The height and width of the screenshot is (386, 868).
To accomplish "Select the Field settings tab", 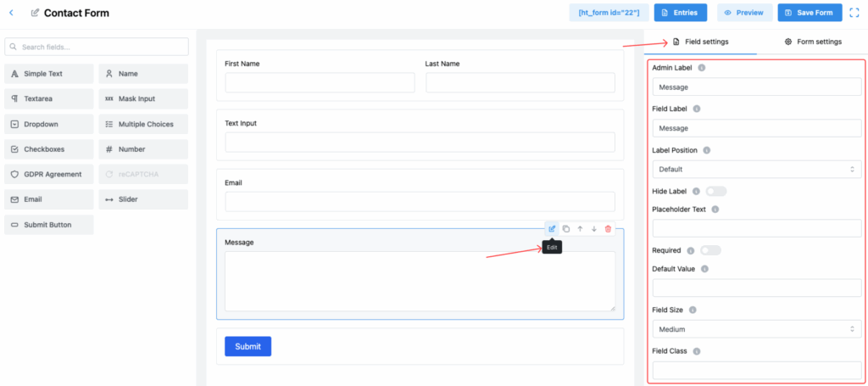I will tap(700, 42).
